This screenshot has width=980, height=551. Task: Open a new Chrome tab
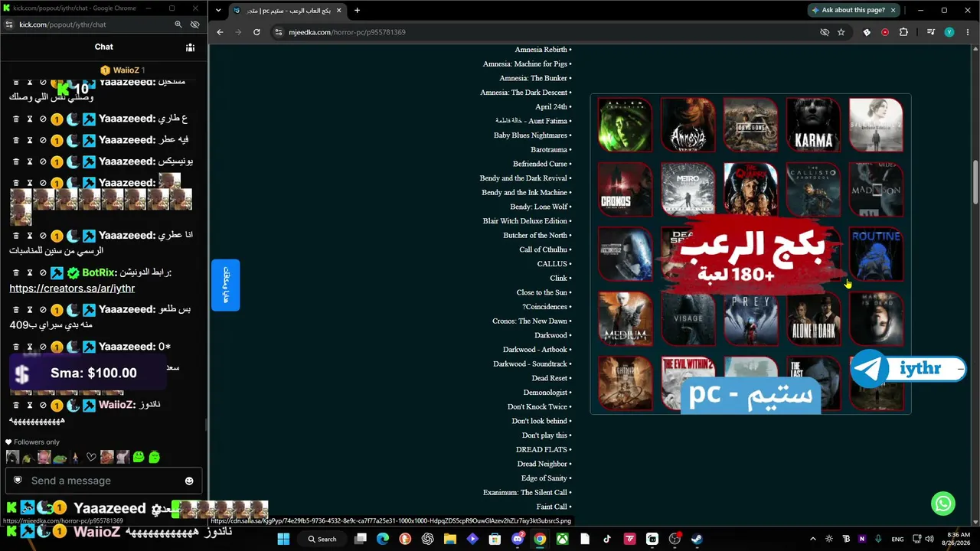click(x=357, y=10)
